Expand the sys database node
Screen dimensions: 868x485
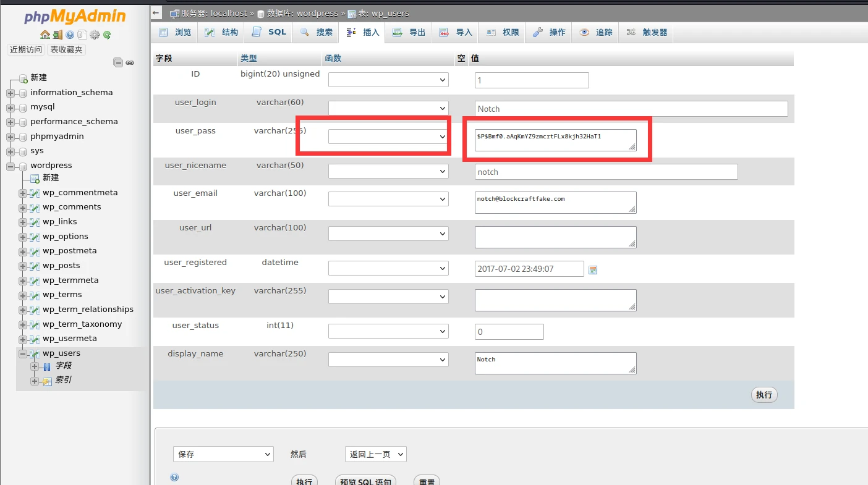tap(11, 151)
